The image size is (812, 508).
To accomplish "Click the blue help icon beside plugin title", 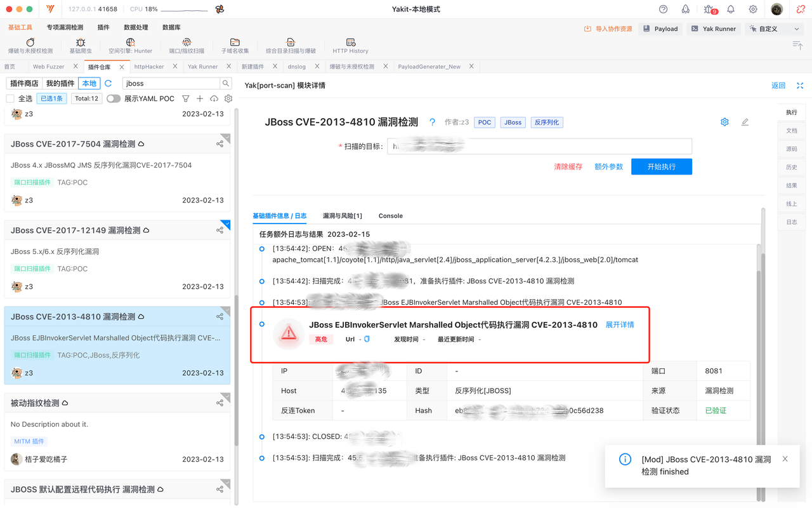I will [x=432, y=122].
